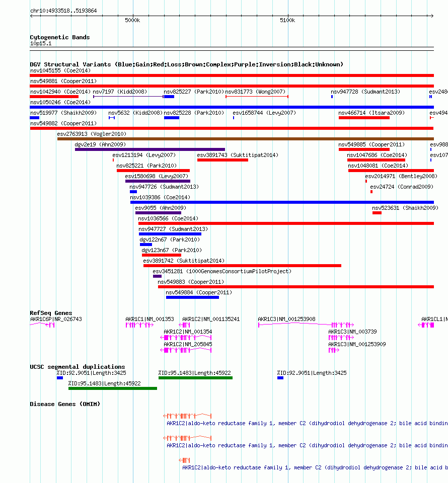
Task: Click the UCSC segmental duplications track title
Action: click(x=78, y=367)
